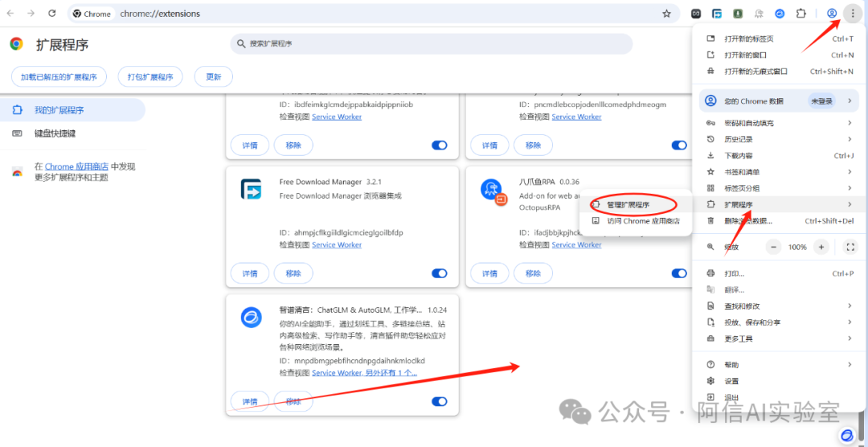Select 我的扩展程序 in the sidebar

[72, 110]
